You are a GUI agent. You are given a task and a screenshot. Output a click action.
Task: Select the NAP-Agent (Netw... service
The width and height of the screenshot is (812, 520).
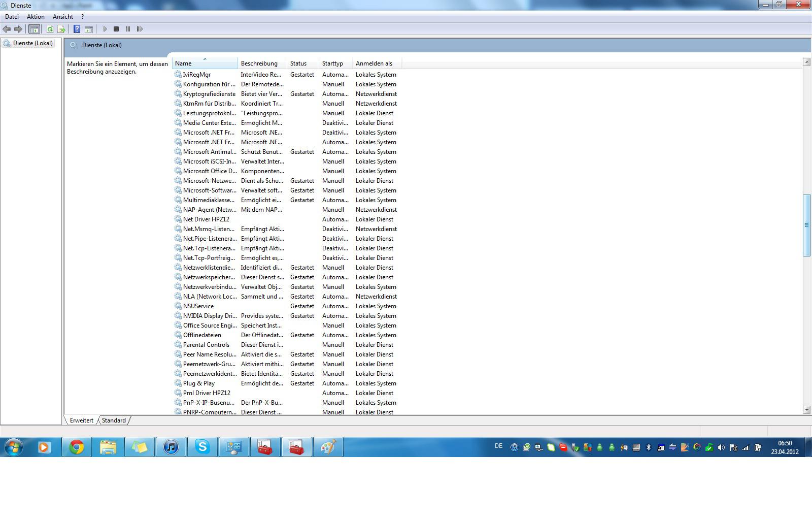tap(287, 210)
